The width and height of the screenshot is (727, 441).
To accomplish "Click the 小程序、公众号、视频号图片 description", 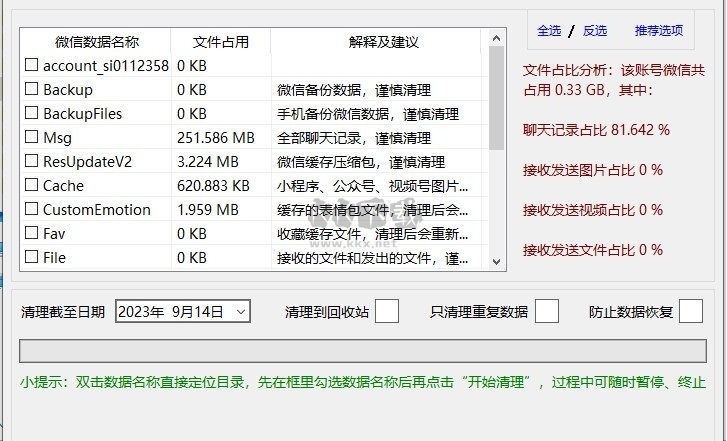I will pyautogui.click(x=373, y=186).
